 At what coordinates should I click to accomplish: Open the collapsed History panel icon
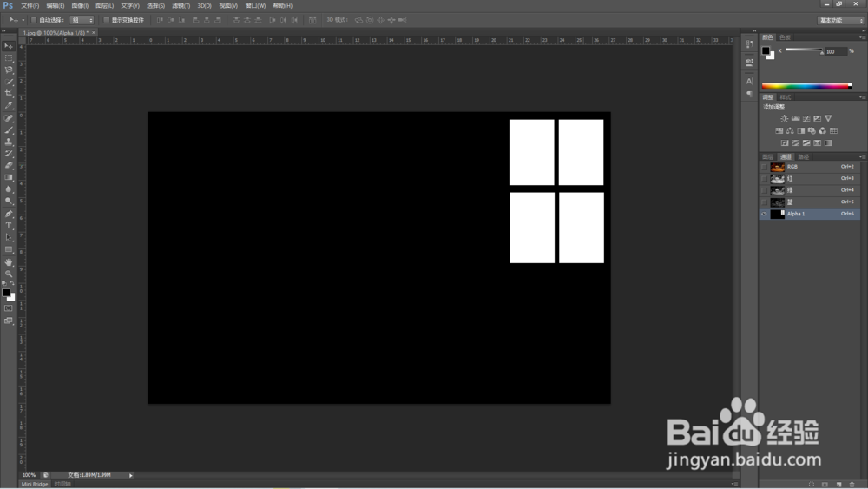(750, 43)
